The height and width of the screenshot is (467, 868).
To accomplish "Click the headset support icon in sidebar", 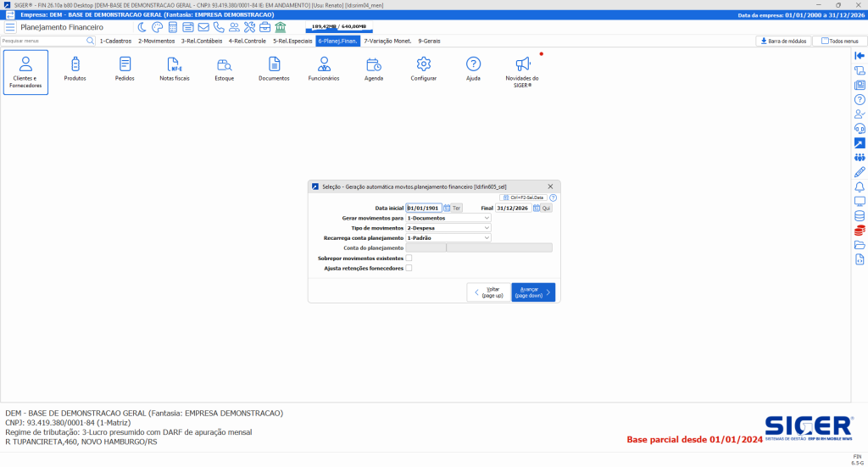I will [860, 128].
